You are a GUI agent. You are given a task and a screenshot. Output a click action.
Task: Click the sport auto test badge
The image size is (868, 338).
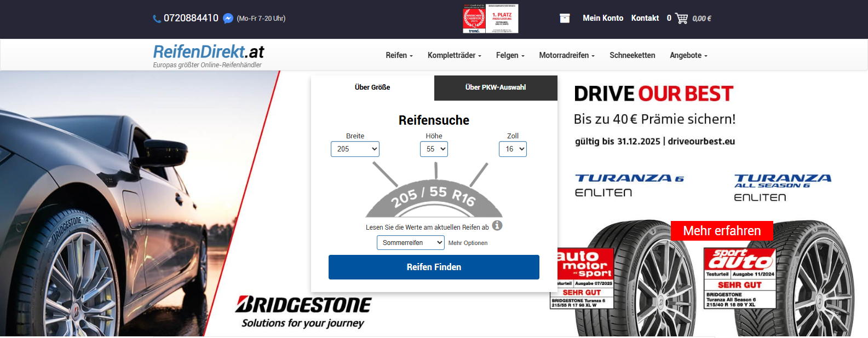pyautogui.click(x=740, y=278)
